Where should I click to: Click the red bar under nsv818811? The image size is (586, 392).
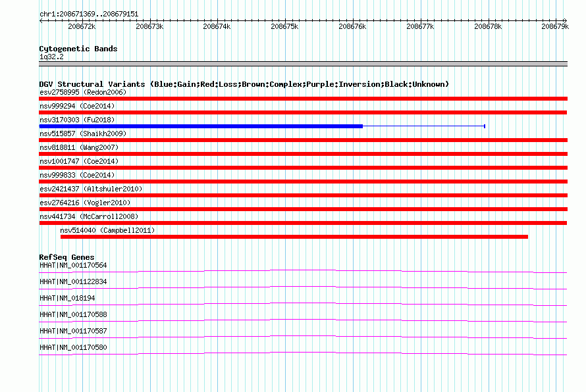click(303, 154)
